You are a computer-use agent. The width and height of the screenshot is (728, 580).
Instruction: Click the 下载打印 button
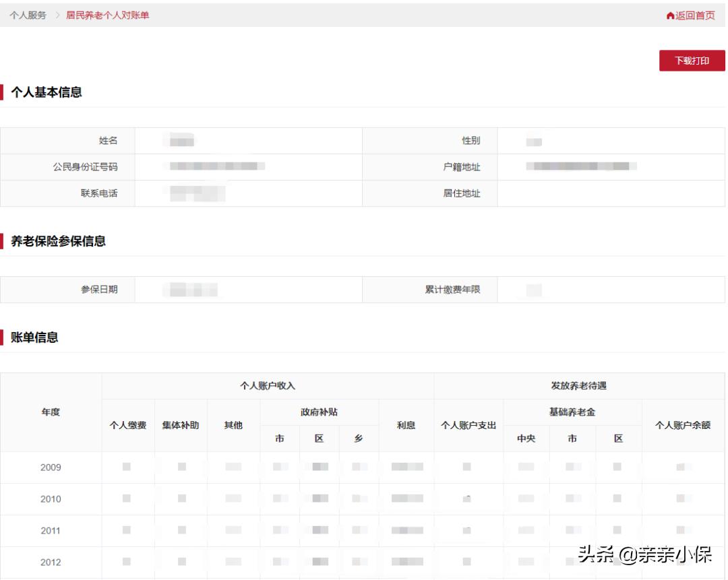click(x=692, y=60)
